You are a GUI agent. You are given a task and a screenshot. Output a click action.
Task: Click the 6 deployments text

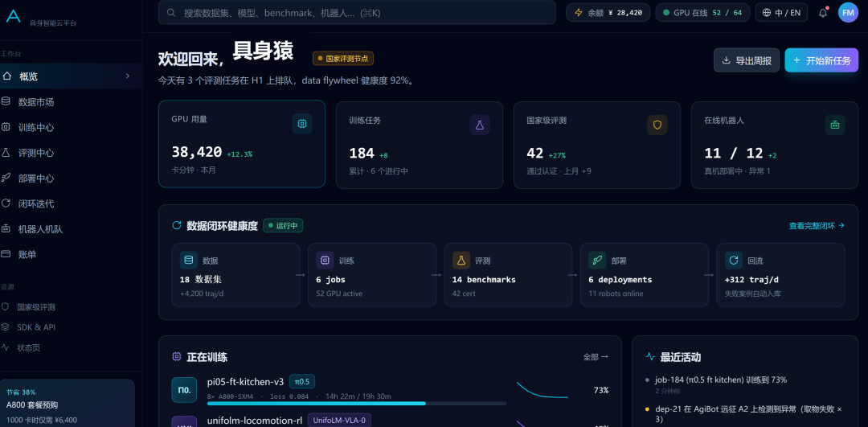pyautogui.click(x=620, y=280)
